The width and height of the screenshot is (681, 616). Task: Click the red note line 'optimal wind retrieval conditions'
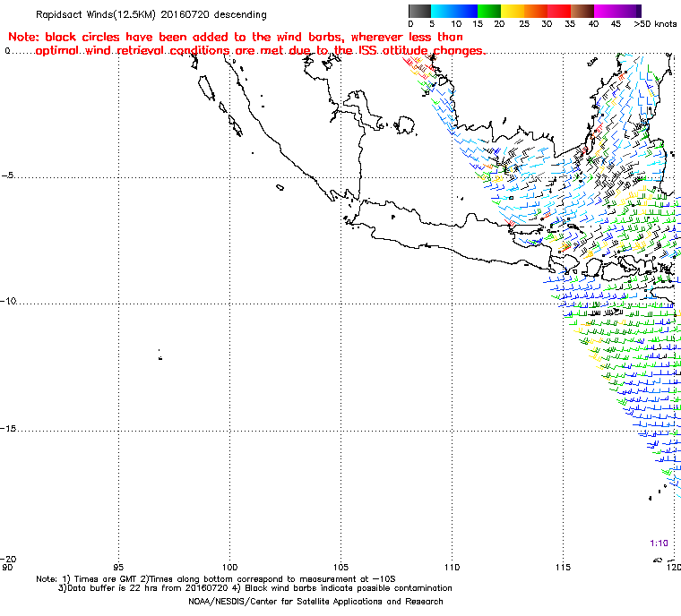pyautogui.click(x=260, y=51)
